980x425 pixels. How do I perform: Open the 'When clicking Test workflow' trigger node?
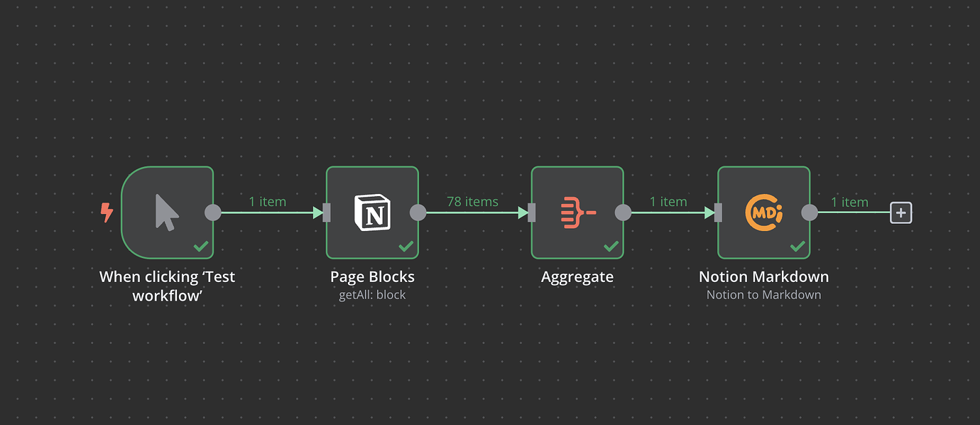pyautogui.click(x=168, y=212)
